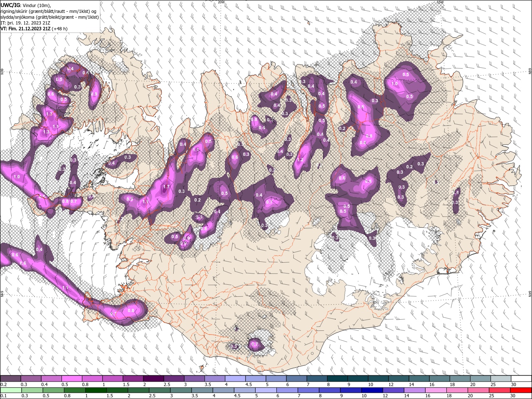Pick the darkest purple swatch between 2 and 2.5 in the top legend
The width and height of the screenshot is (532, 399).
pos(153,379)
